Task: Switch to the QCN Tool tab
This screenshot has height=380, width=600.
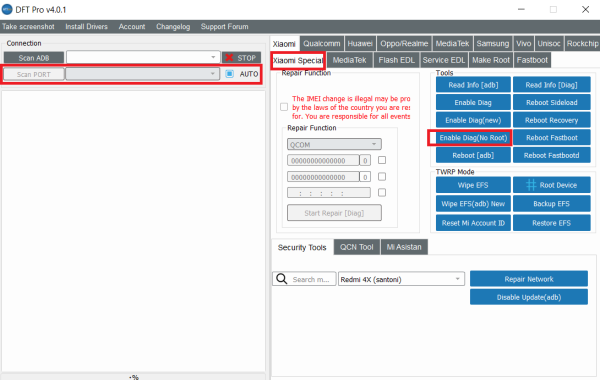Action: (357, 247)
